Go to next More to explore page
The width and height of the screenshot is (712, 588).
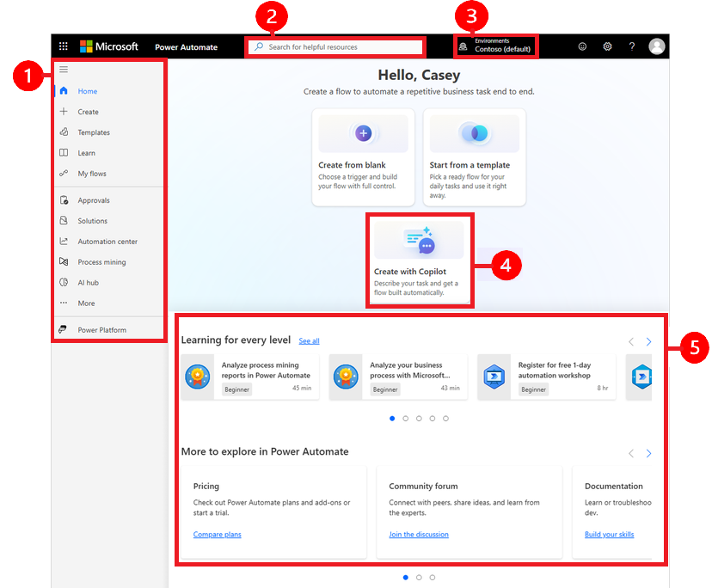(648, 453)
